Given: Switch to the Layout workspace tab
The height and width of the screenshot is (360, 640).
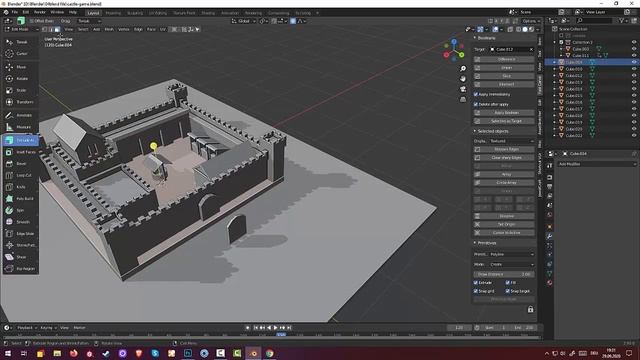Looking at the screenshot, I should coord(93,13).
